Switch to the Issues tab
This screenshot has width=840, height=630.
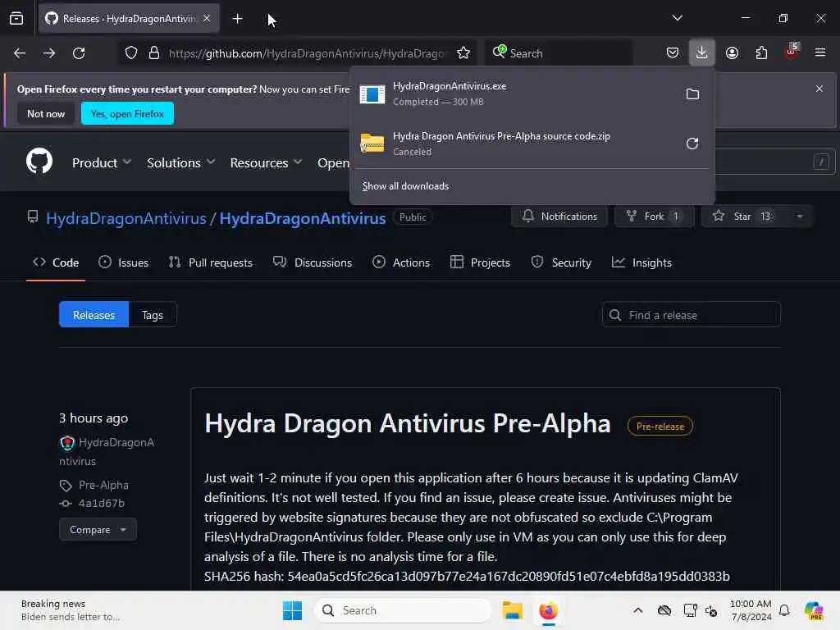(x=124, y=262)
